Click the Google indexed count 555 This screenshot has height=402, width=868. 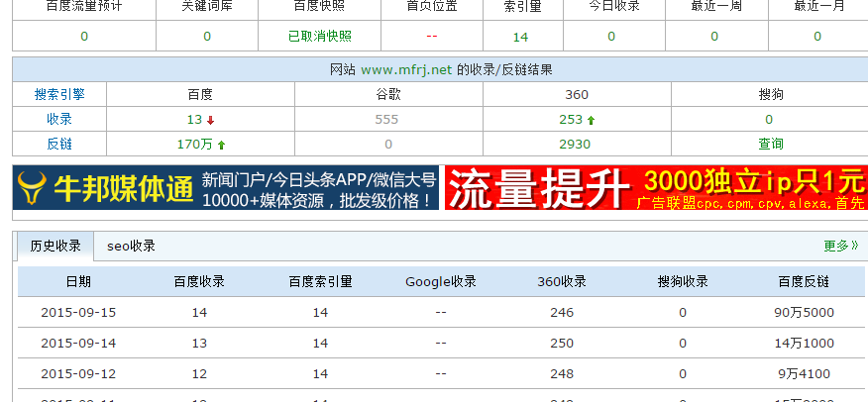[386, 119]
